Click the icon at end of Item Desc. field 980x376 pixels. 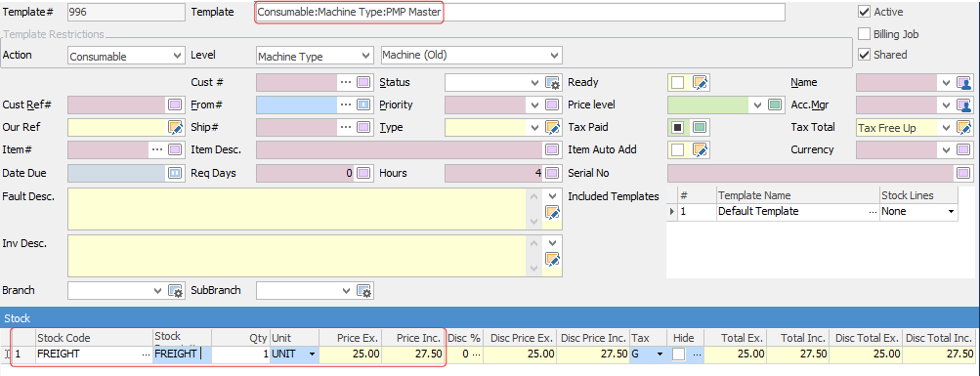tap(552, 149)
